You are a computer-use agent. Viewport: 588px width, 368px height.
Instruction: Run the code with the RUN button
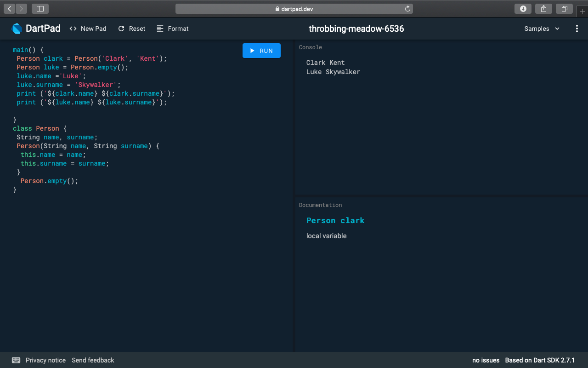tap(261, 51)
